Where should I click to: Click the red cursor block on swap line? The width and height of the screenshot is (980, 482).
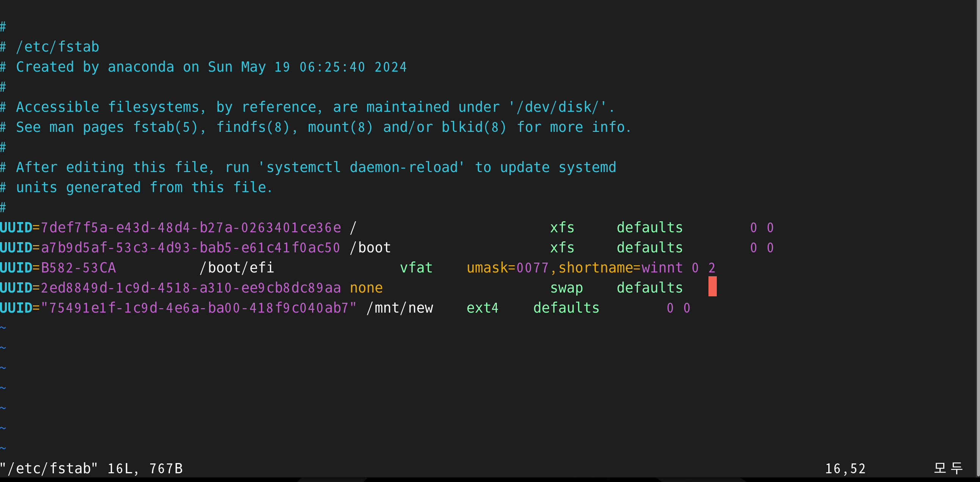(712, 286)
